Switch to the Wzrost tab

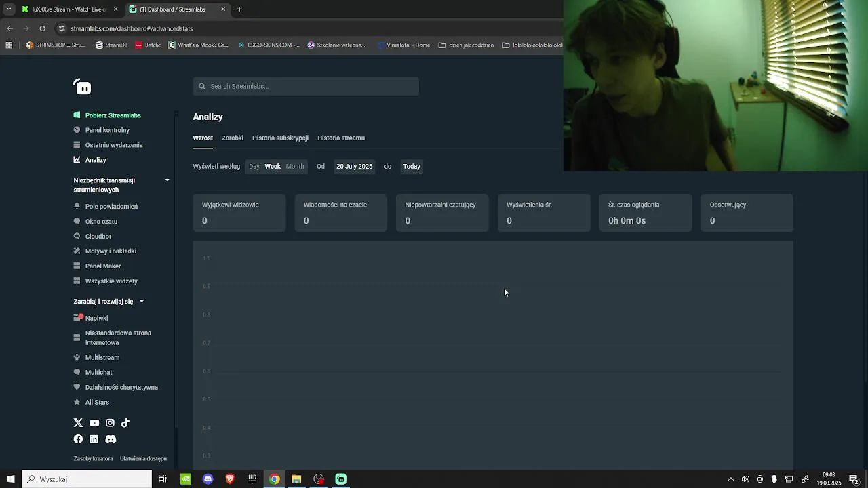203,138
